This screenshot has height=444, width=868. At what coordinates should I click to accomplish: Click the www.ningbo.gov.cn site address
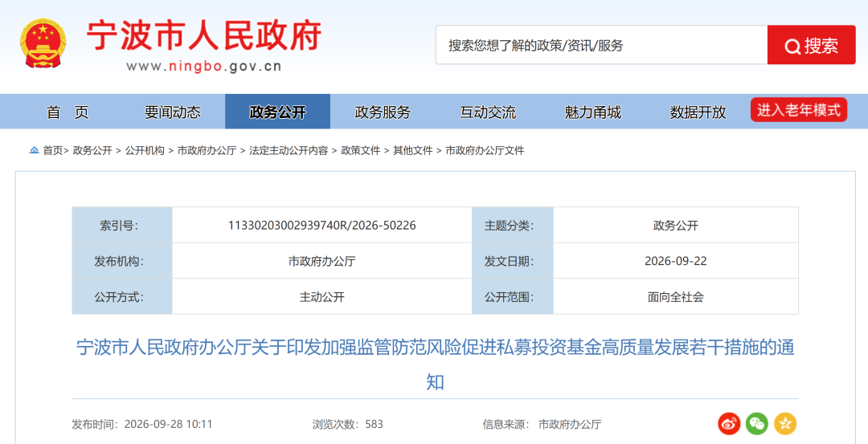(x=203, y=67)
